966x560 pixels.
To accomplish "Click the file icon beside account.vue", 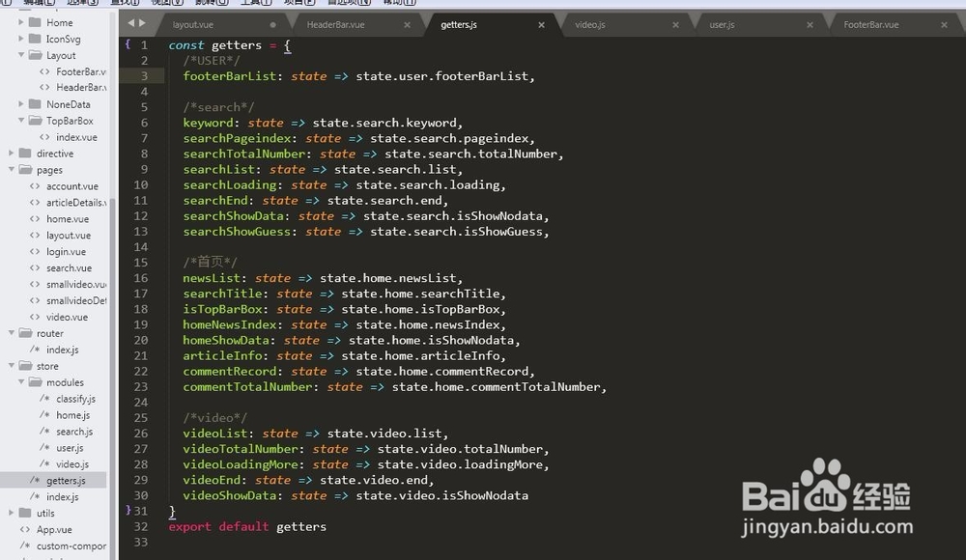I will click(35, 186).
